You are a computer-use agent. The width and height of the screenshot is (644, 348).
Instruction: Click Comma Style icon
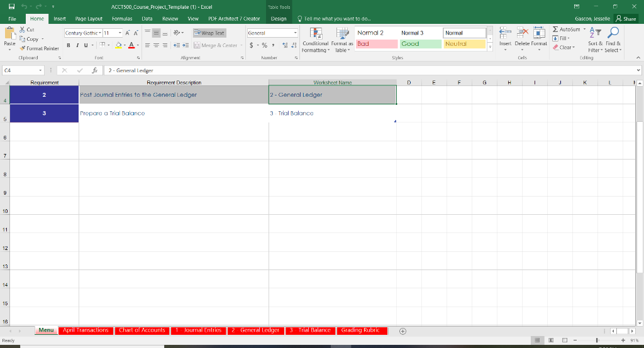[273, 45]
